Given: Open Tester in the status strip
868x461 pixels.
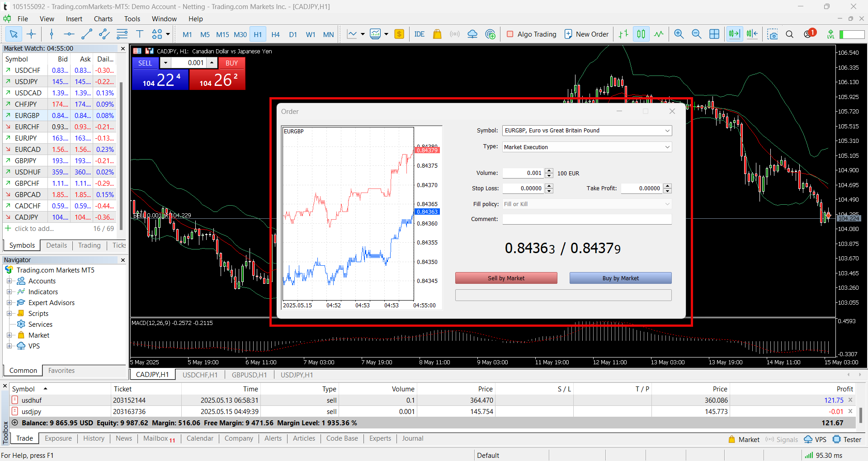Looking at the screenshot, I should 848,439.
